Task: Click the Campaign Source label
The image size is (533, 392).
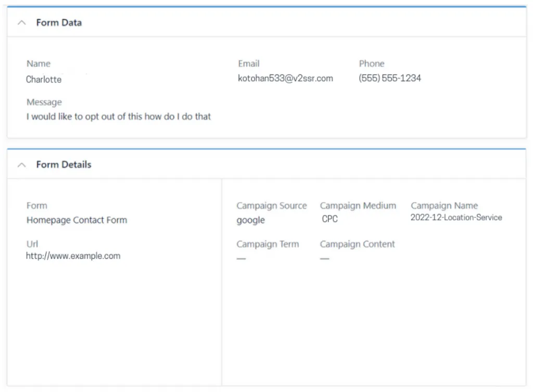Action: (x=272, y=206)
